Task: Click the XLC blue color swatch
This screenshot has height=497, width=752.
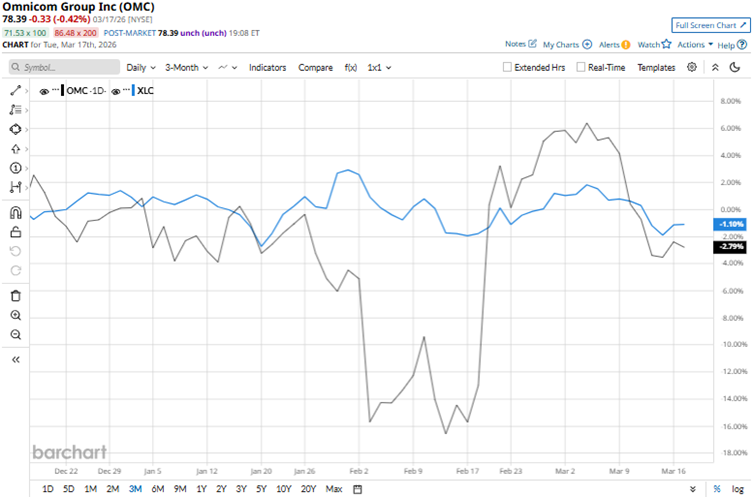Action: (x=133, y=90)
